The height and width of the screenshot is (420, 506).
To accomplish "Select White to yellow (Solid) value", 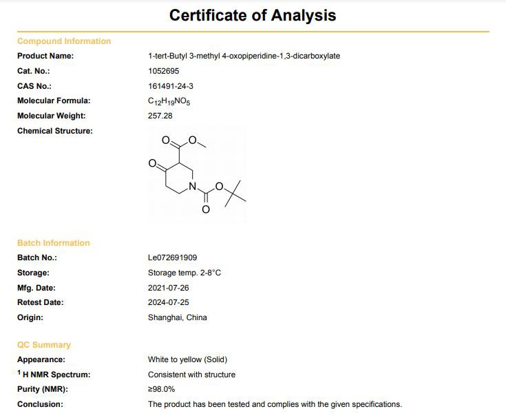I will tap(187, 359).
